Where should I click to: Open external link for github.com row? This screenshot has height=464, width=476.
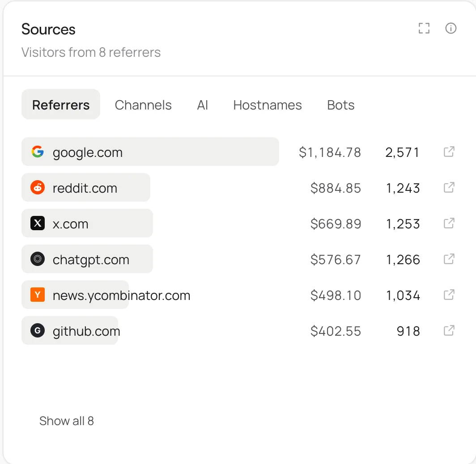coord(449,330)
